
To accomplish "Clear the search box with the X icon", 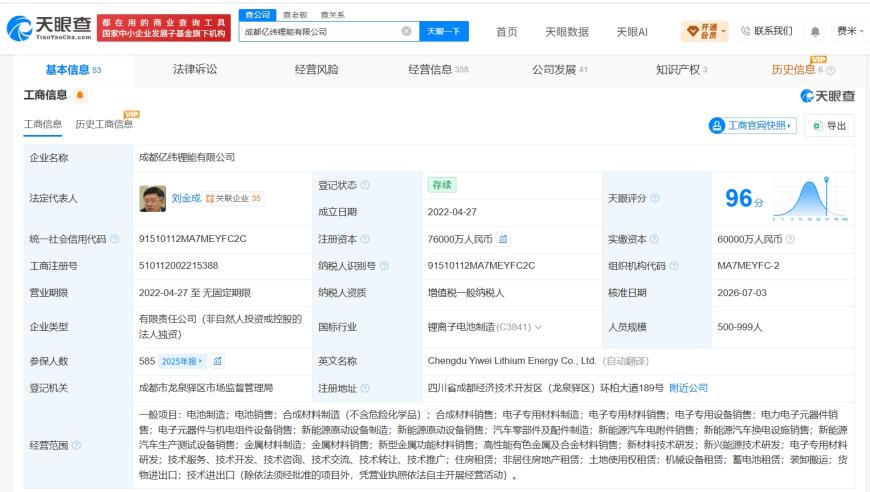I will (x=406, y=31).
